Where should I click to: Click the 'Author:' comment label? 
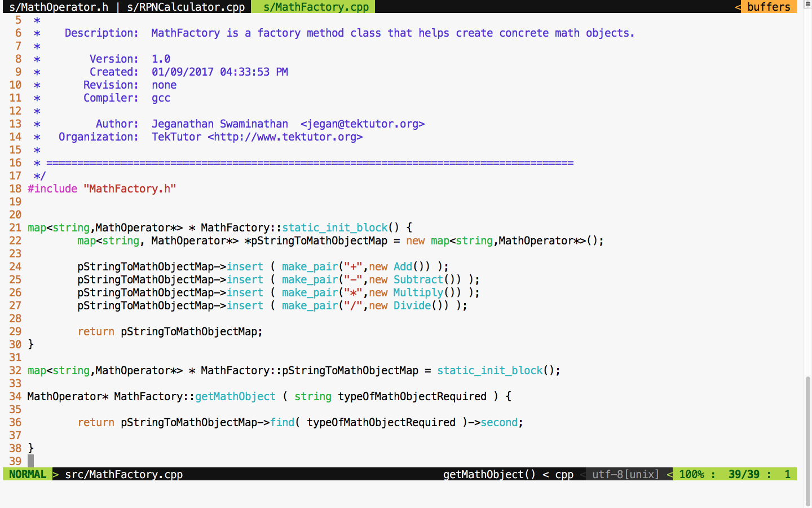pyautogui.click(x=117, y=124)
